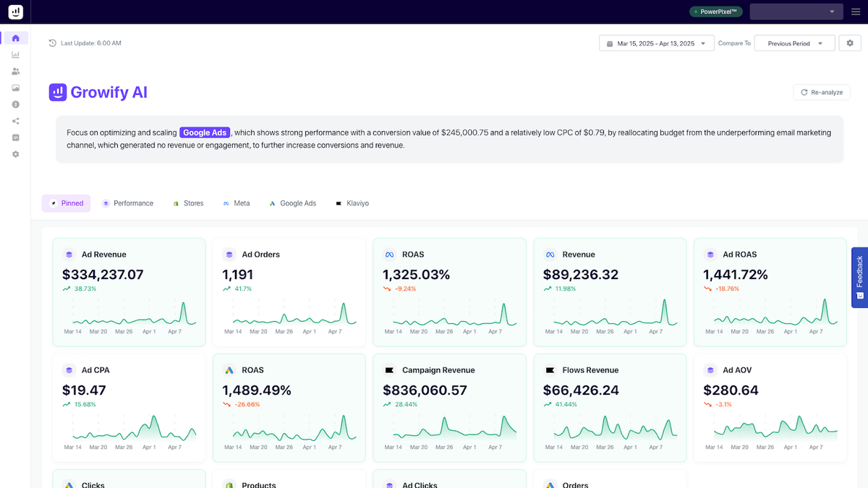
Task: Open the Previous Period comparison dropdown
Action: (794, 43)
